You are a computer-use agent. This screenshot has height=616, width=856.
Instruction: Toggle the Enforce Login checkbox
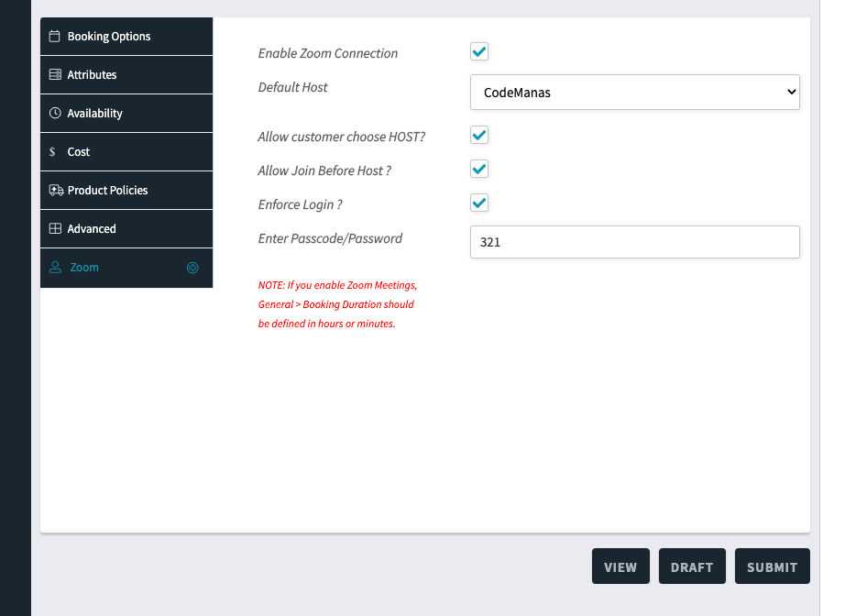(479, 203)
